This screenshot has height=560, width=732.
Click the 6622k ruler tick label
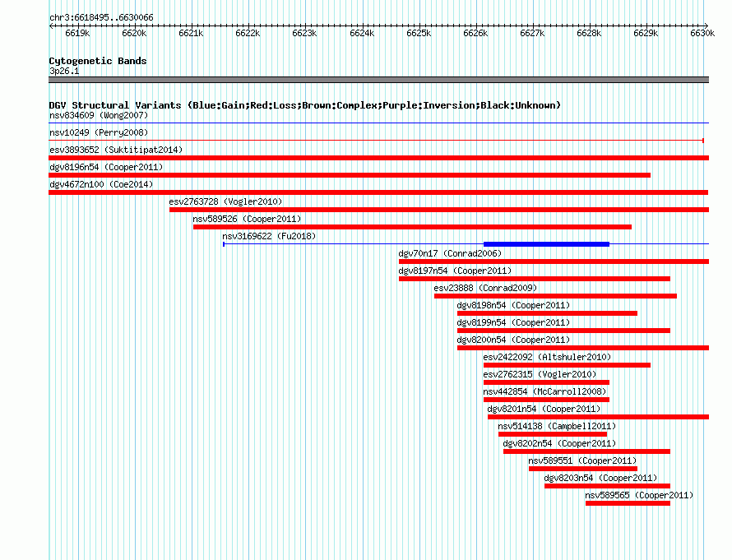tap(248, 33)
